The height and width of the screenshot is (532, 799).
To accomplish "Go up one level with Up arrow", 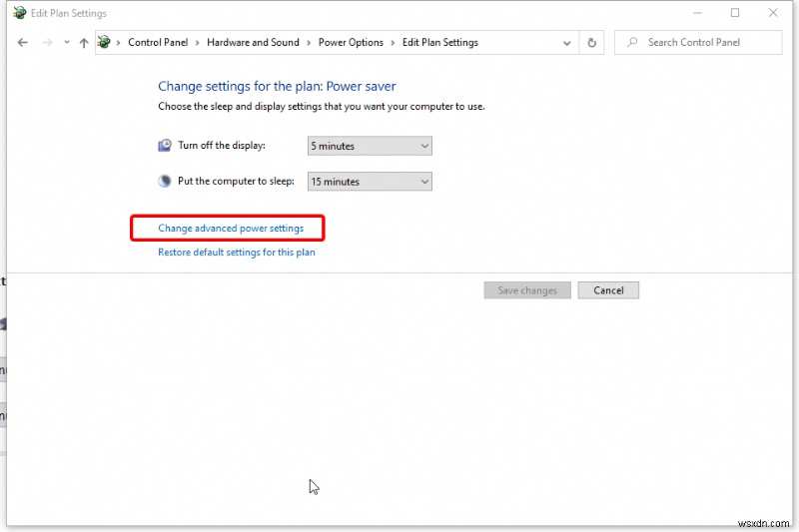I will (x=84, y=43).
